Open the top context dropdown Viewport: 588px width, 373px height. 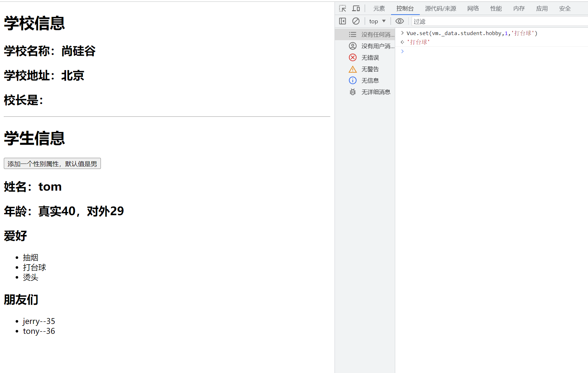(377, 21)
